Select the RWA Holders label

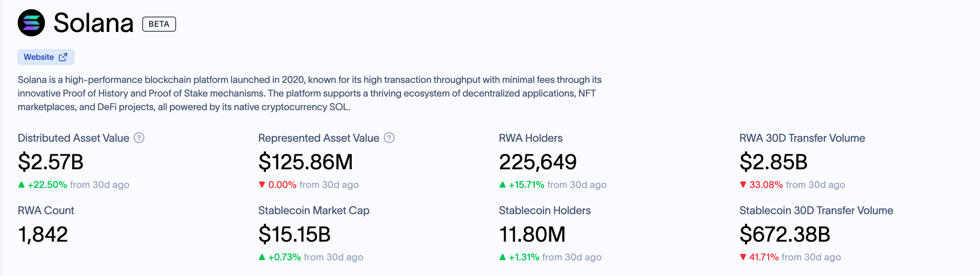pyautogui.click(x=531, y=138)
